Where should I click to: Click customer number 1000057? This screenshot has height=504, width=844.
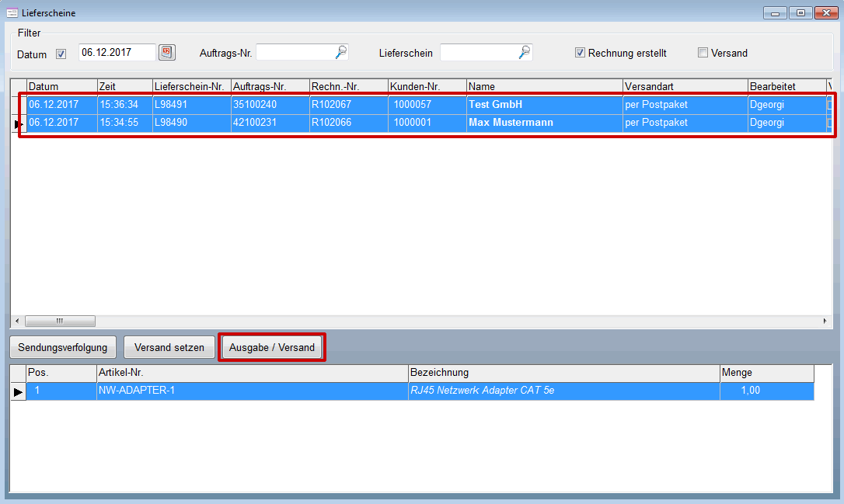pos(427,104)
